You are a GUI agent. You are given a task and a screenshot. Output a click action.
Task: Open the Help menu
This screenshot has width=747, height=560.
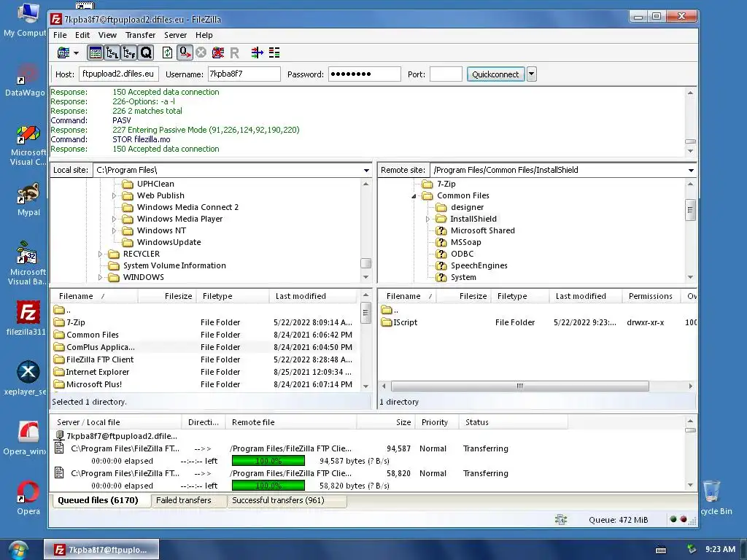[x=204, y=35]
